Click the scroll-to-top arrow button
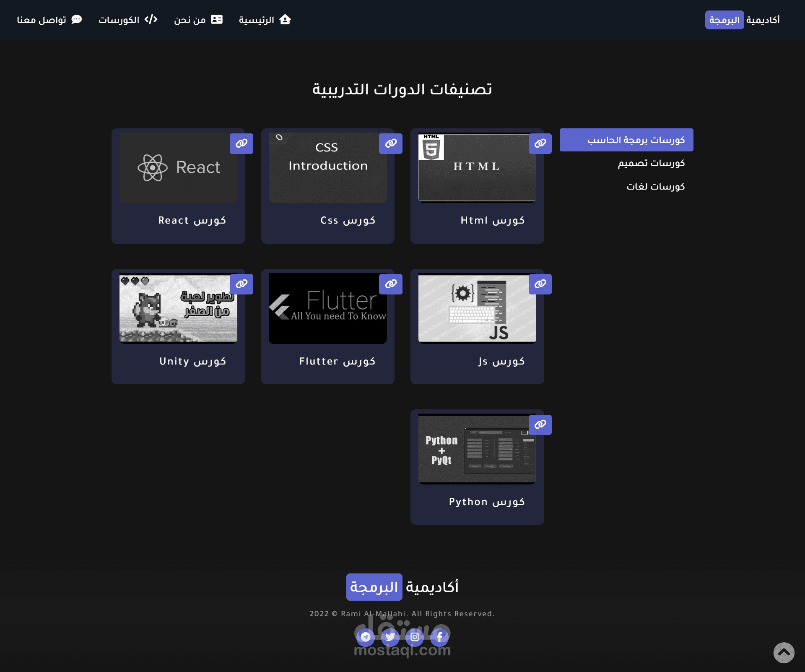 click(784, 653)
